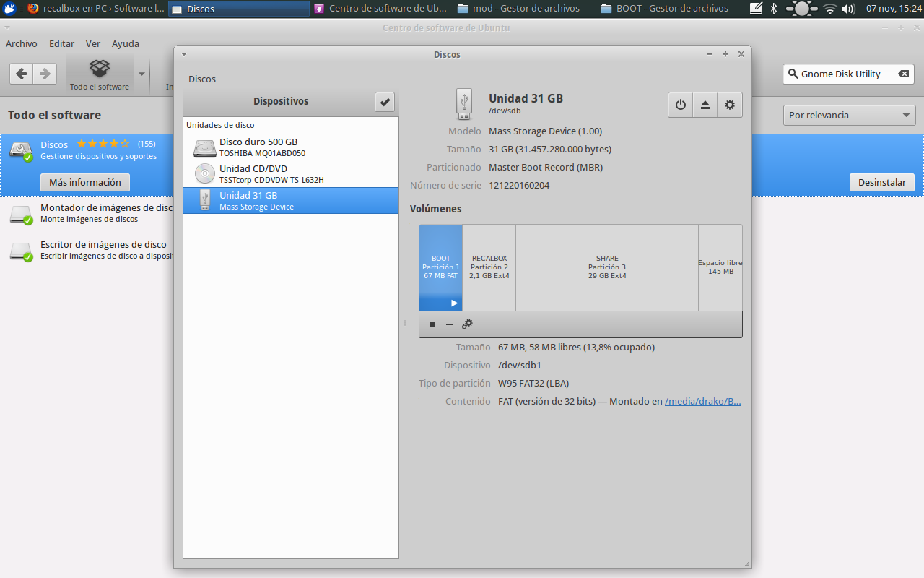Click the Master Boot Record (MBR) value
The height and width of the screenshot is (578, 924).
coord(546,168)
